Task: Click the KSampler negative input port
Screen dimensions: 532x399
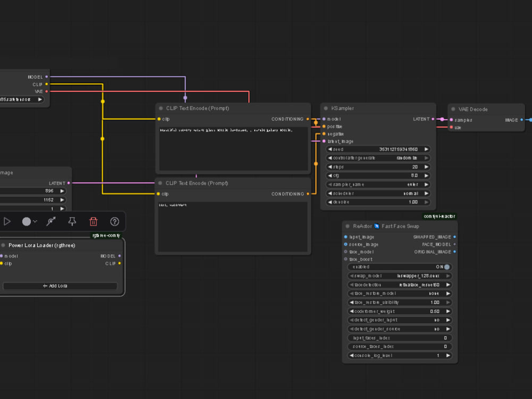Action: click(x=324, y=134)
